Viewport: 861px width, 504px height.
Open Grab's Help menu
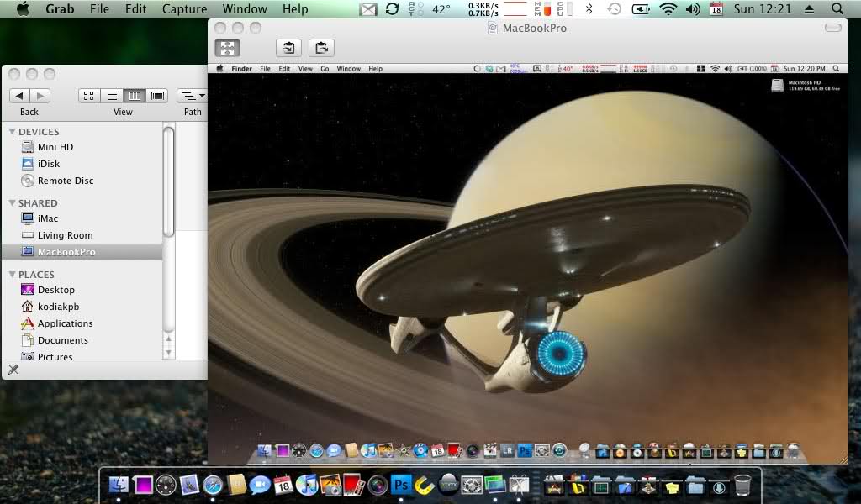[x=295, y=8]
